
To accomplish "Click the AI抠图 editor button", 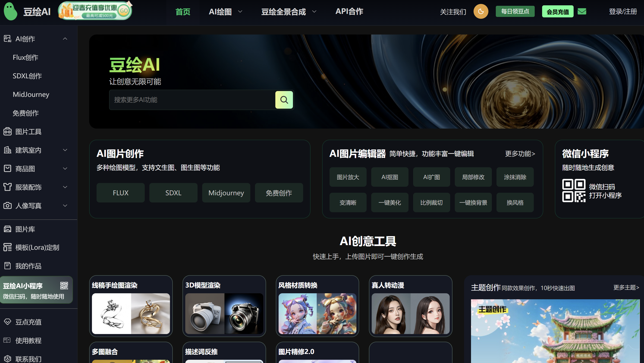I will (x=390, y=177).
